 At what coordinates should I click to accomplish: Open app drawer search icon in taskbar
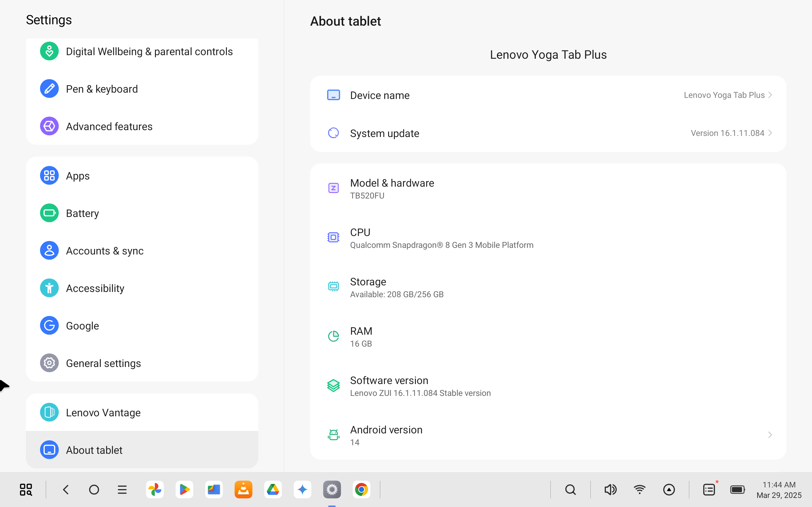pyautogui.click(x=26, y=490)
